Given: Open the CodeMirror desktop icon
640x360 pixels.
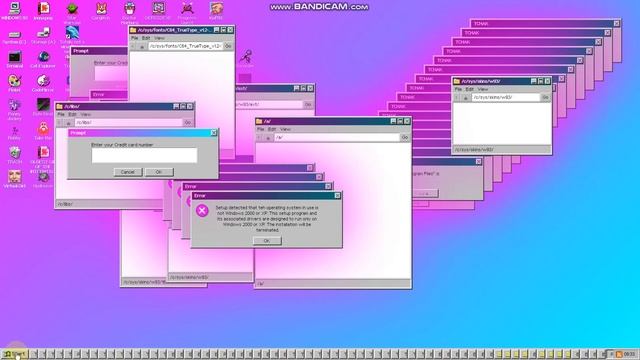Looking at the screenshot, I should point(43,83).
